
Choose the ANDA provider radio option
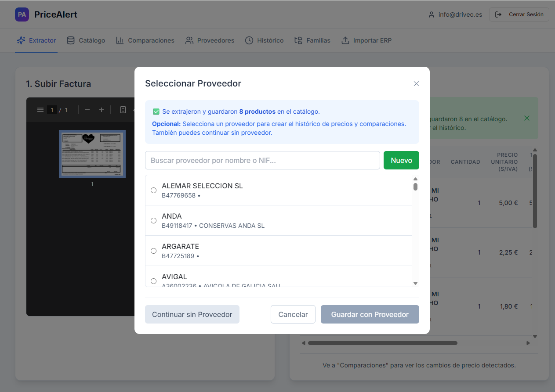pos(153,220)
